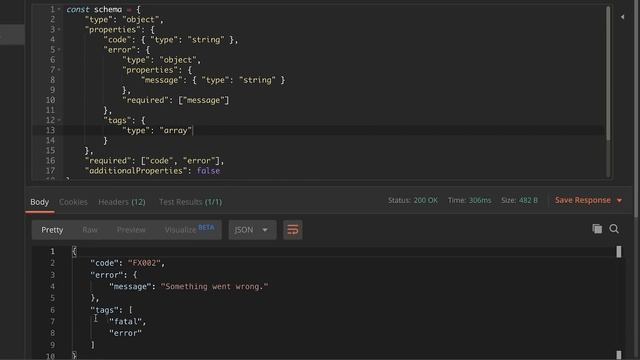Open the Visualize BETA view
The height and width of the screenshot is (360, 640).
(x=189, y=229)
